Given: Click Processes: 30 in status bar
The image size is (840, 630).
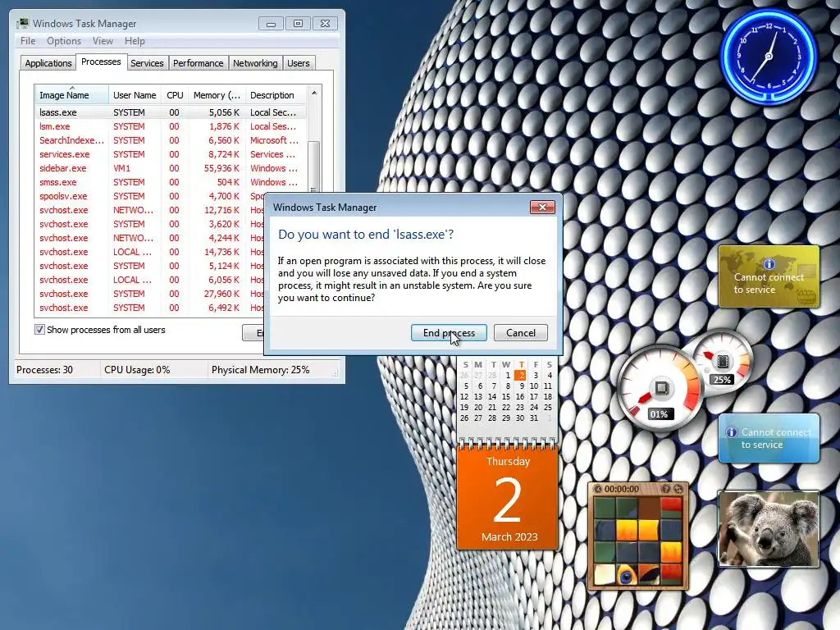Looking at the screenshot, I should (x=44, y=370).
